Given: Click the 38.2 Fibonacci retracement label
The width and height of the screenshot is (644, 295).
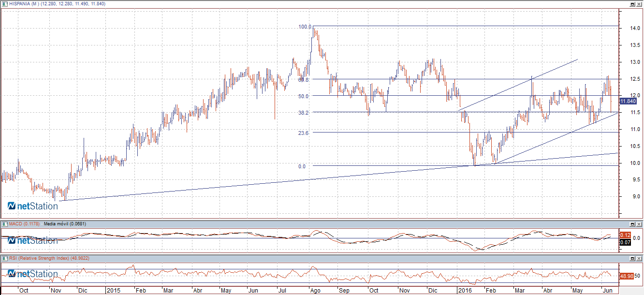Looking at the screenshot, I should pyautogui.click(x=304, y=112).
